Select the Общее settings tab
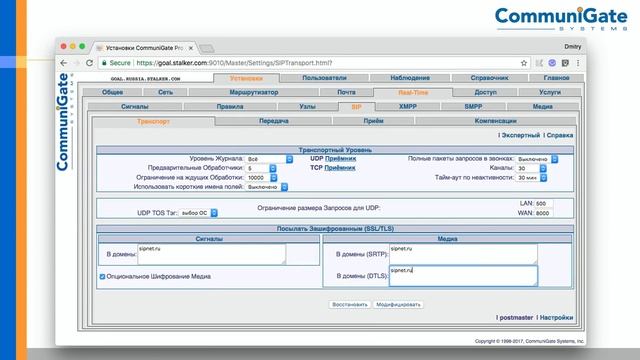 [112, 92]
